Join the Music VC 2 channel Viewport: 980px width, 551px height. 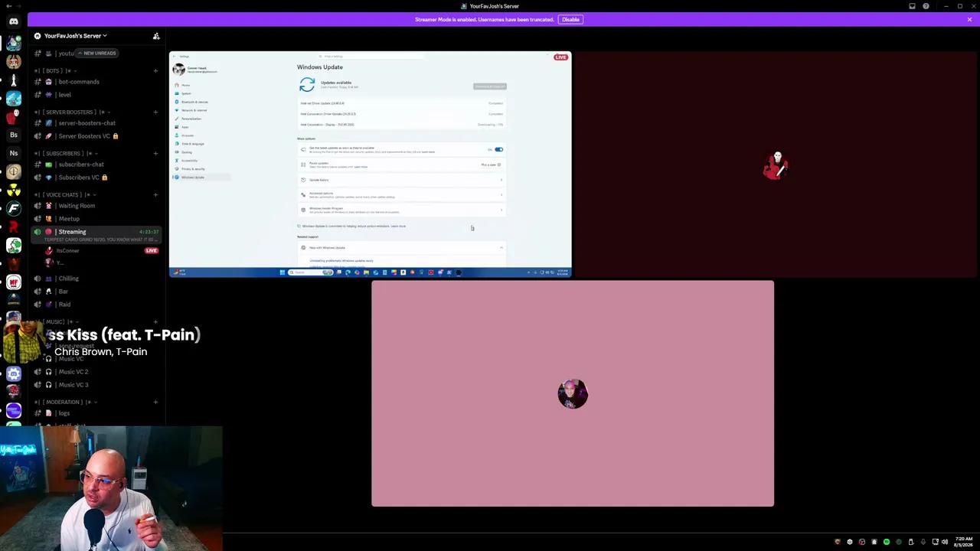pyautogui.click(x=96, y=372)
